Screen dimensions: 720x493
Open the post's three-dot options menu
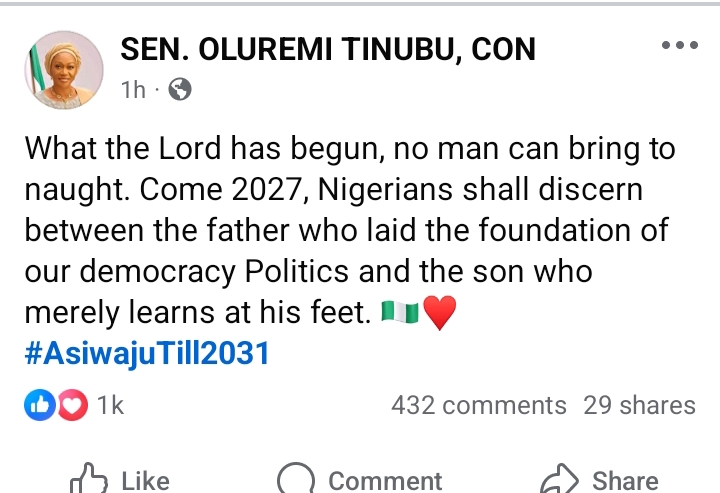click(679, 46)
